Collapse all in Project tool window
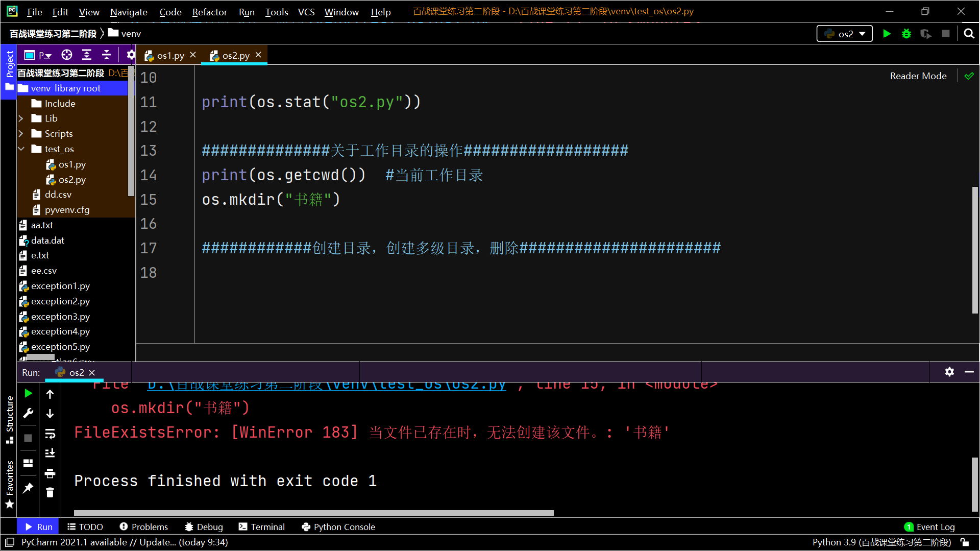 [x=107, y=55]
